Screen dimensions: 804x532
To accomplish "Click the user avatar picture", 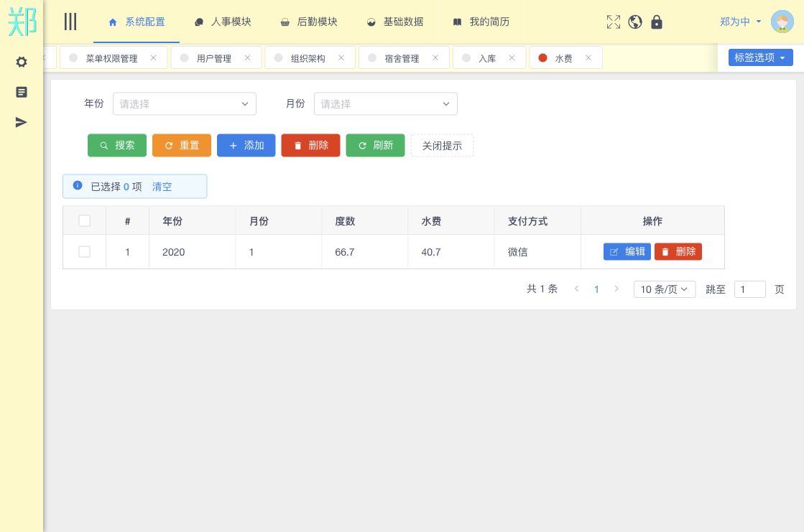I will (782, 22).
